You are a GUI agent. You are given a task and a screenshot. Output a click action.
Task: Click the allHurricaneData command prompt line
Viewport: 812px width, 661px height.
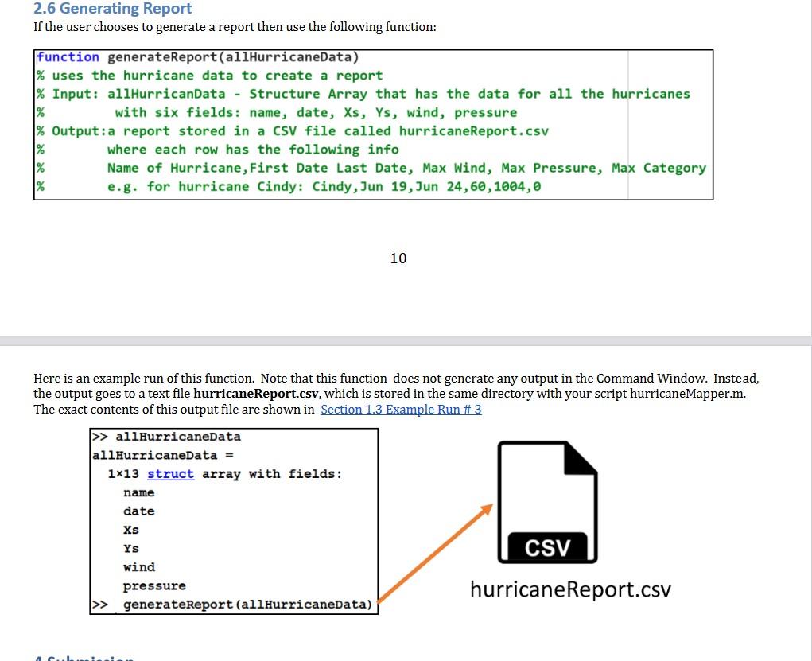click(x=167, y=436)
